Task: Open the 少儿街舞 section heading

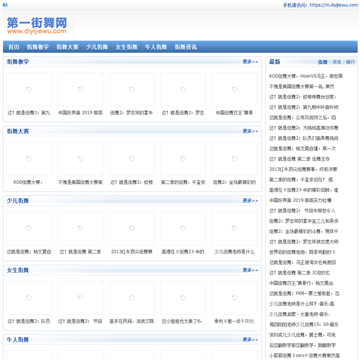Action: pyautogui.click(x=18, y=201)
